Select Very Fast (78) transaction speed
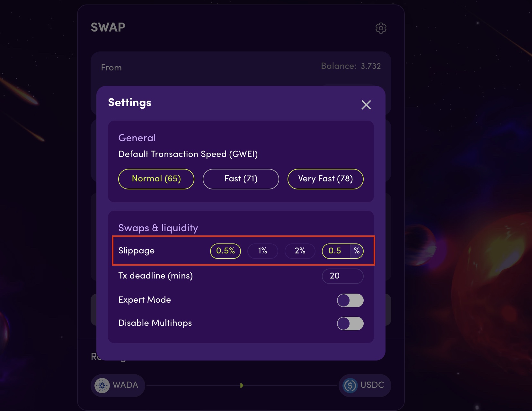This screenshot has width=532, height=411. pyautogui.click(x=325, y=179)
